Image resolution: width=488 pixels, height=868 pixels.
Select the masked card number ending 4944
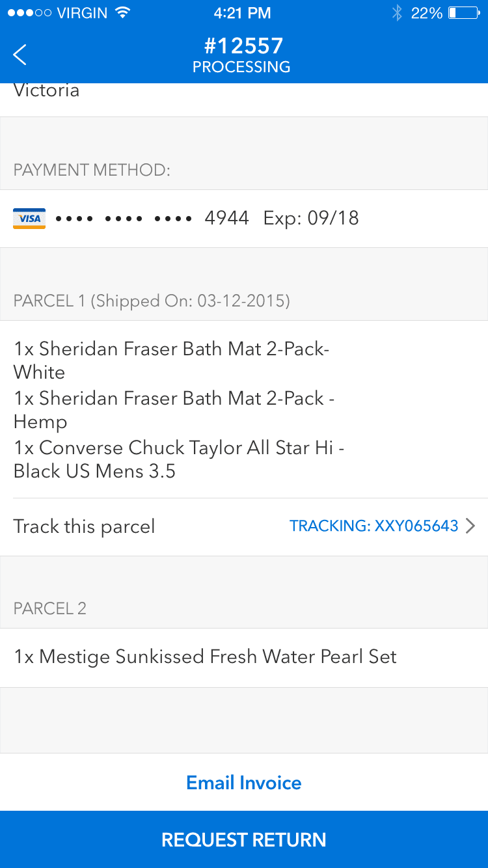[152, 219]
